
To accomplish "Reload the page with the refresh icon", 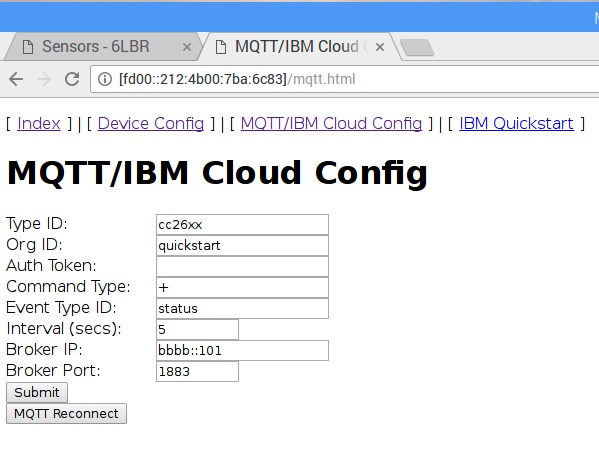I will click(72, 79).
